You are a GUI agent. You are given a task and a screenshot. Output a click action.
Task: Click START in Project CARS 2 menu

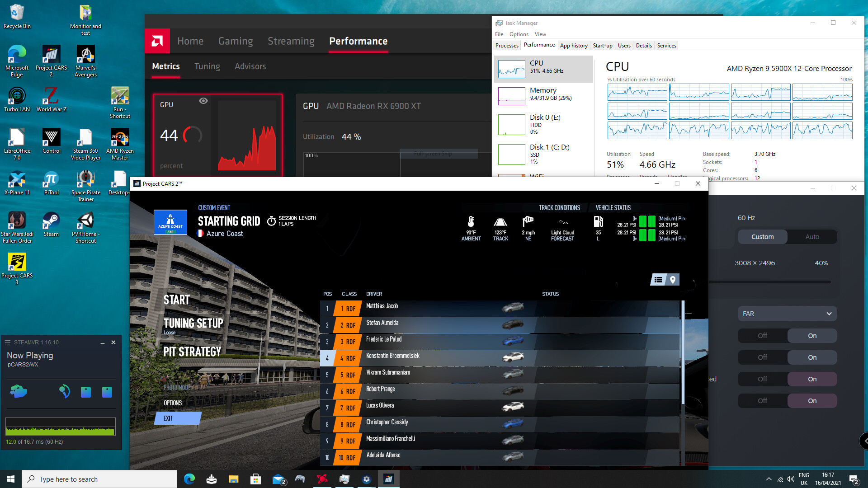[x=177, y=300]
